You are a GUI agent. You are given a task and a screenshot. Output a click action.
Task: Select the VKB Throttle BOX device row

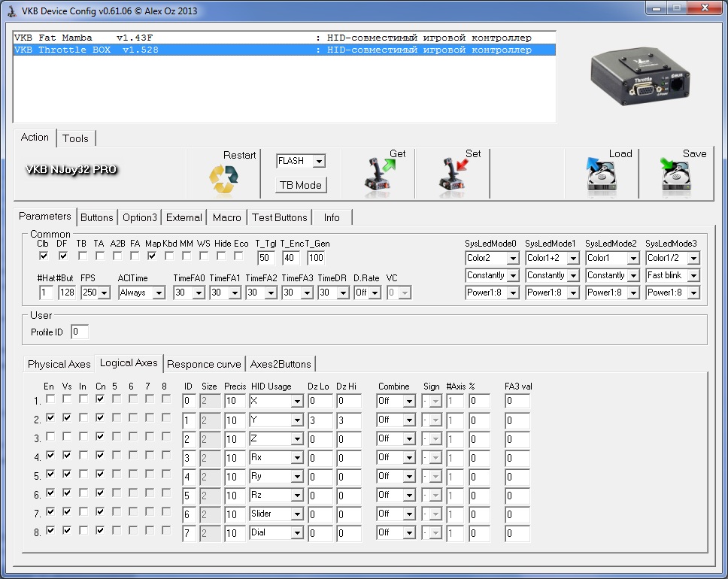click(x=284, y=50)
